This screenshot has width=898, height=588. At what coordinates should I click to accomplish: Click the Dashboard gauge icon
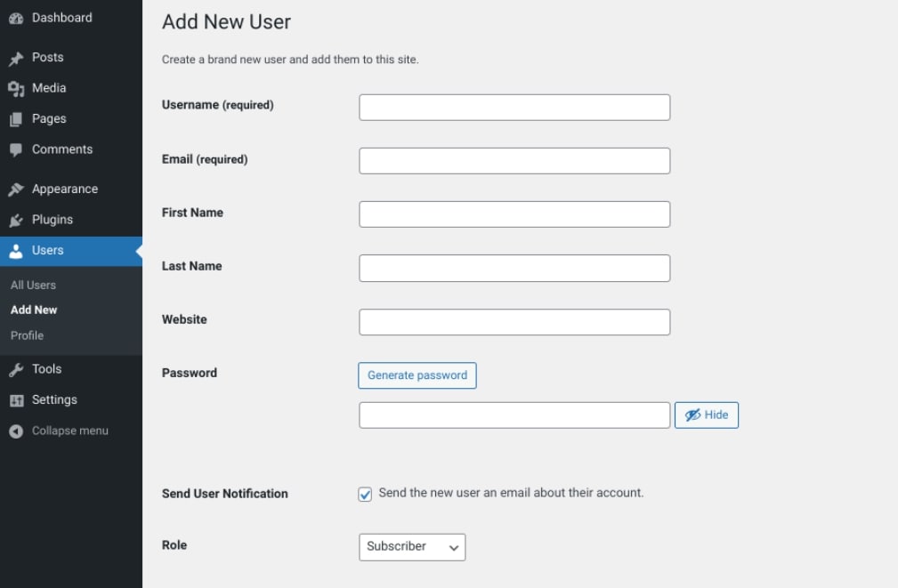tap(16, 18)
